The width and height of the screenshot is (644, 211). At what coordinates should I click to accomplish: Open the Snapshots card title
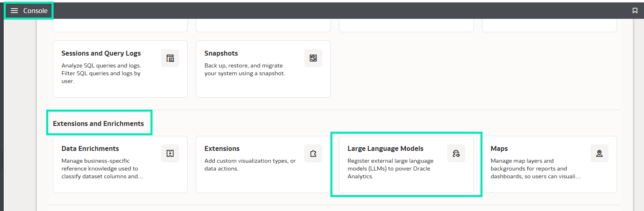click(221, 53)
